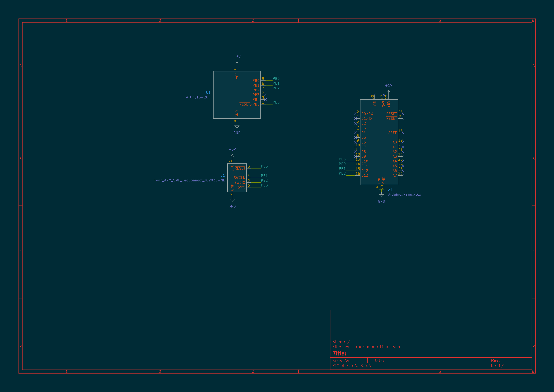The image size is (554, 392).
Task: Select the PB0 label on J1 SWO pin
Action: click(264, 185)
